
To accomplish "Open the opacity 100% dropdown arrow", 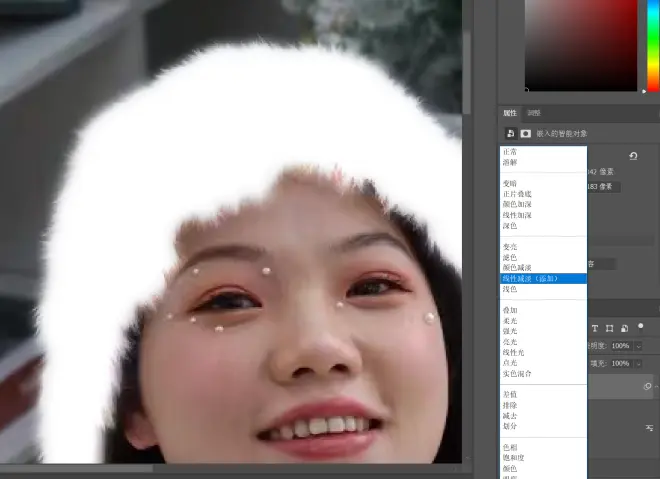I will [640, 346].
